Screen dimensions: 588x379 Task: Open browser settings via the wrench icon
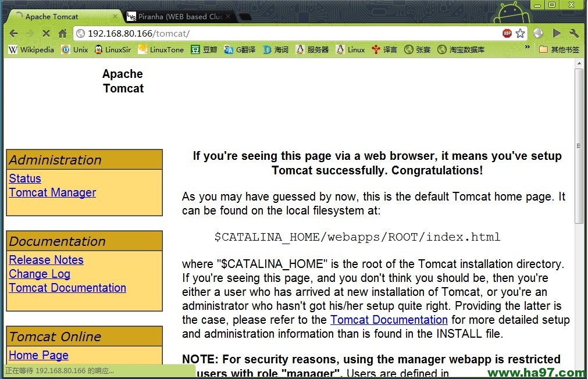573,33
